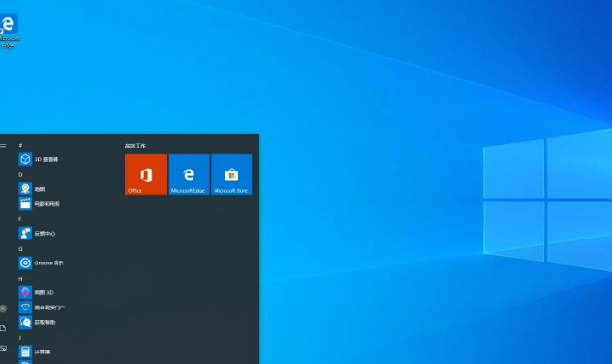Open Pictures from Start menu rail
The image size is (612, 364).
point(3,348)
